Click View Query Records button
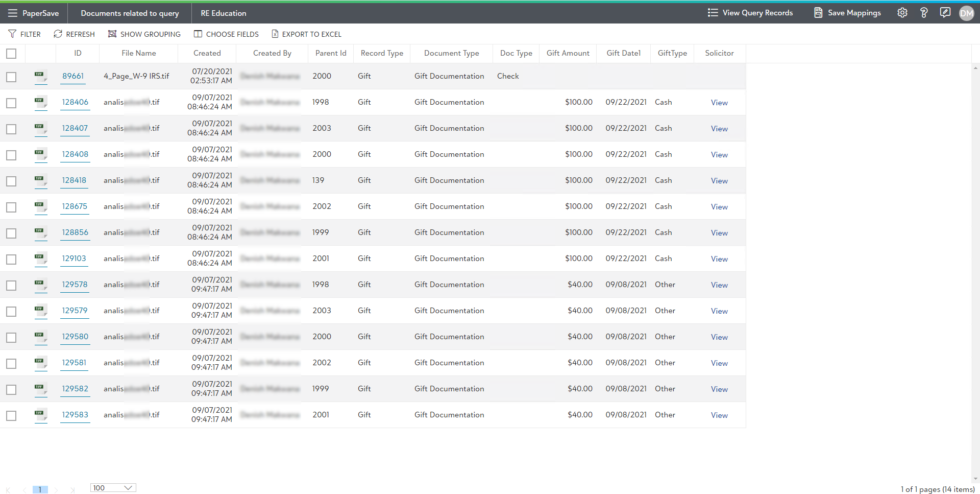980x494 pixels. [750, 13]
